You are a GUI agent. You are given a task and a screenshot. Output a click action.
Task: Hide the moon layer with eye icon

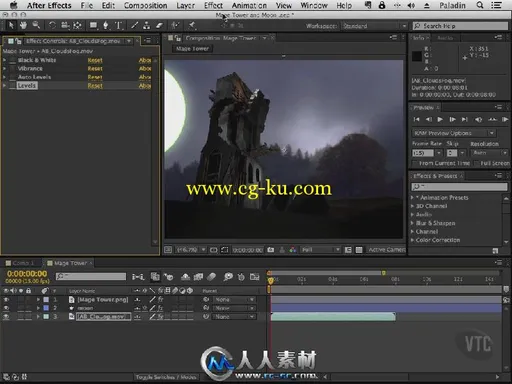6,308
